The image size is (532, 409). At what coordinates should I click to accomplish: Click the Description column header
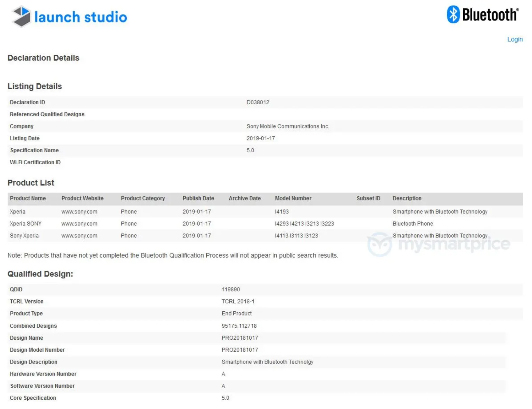tap(407, 198)
